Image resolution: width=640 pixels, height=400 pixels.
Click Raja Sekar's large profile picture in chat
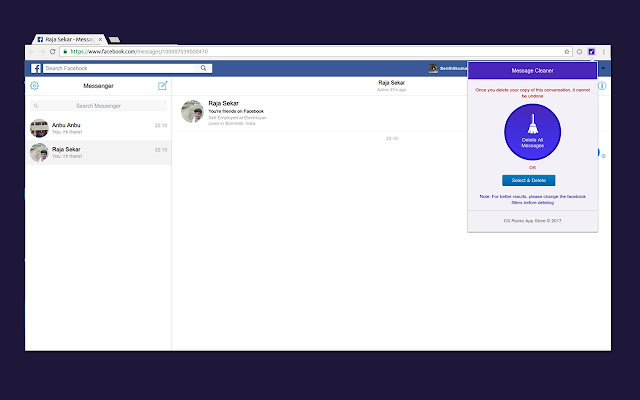(x=192, y=111)
